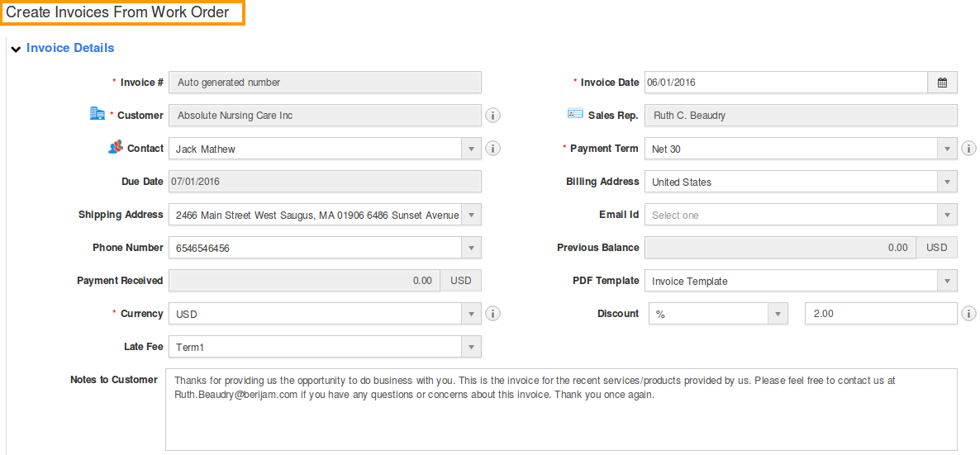The width and height of the screenshot is (980, 455).
Task: Collapse the Invoice Details section
Action: click(17, 49)
